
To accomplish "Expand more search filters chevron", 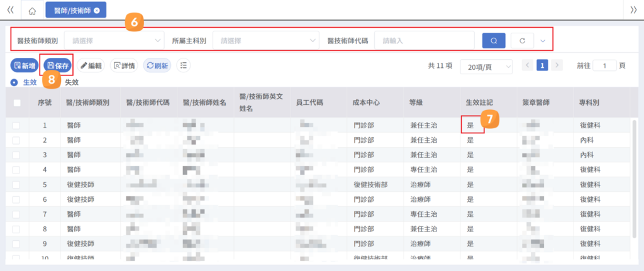I will click(543, 41).
